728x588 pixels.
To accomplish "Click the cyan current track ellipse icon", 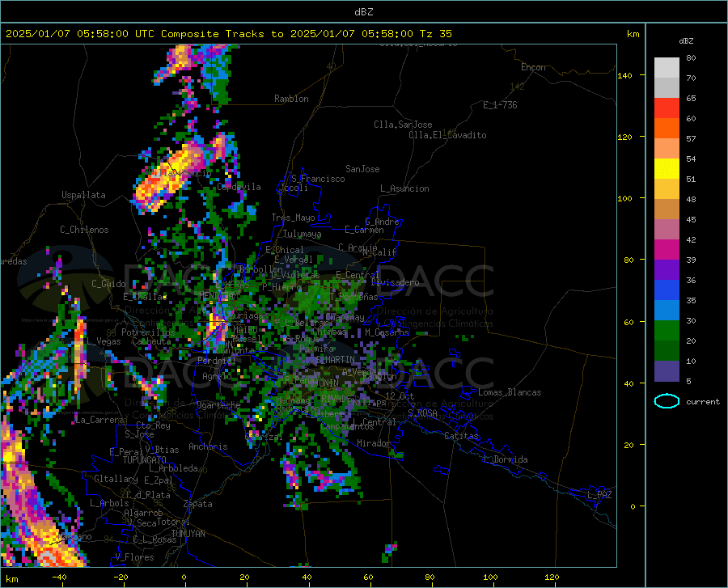I will (667, 401).
